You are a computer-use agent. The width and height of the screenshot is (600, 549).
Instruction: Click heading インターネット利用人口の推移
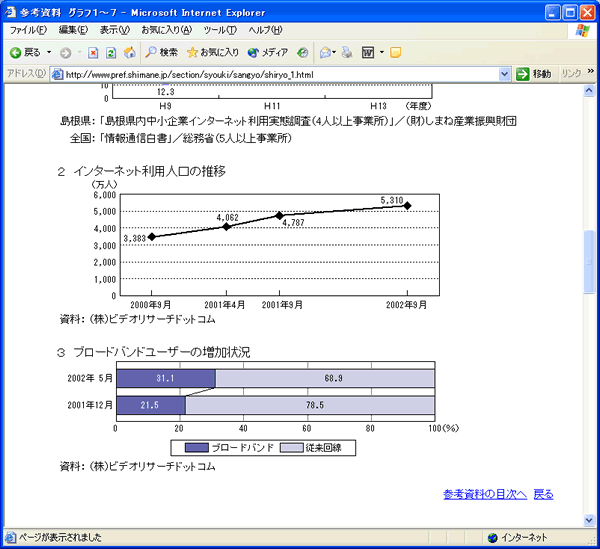149,171
